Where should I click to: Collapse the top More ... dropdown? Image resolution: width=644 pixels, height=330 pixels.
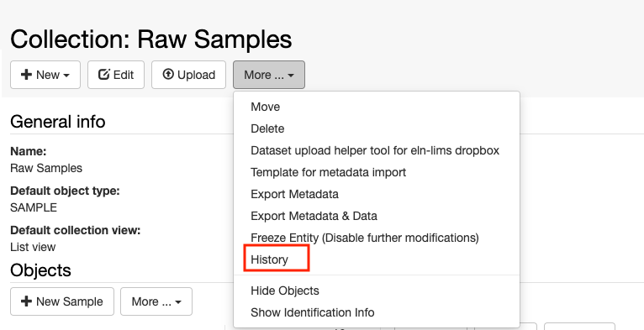(269, 75)
